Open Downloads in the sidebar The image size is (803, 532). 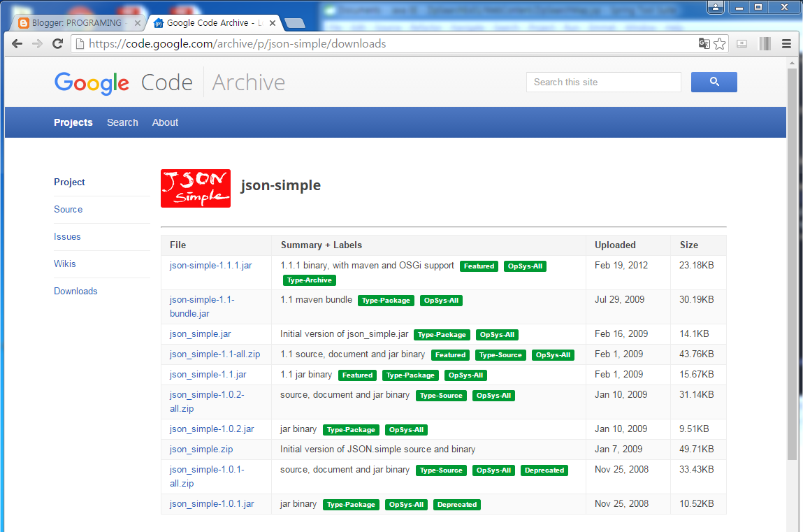[75, 291]
